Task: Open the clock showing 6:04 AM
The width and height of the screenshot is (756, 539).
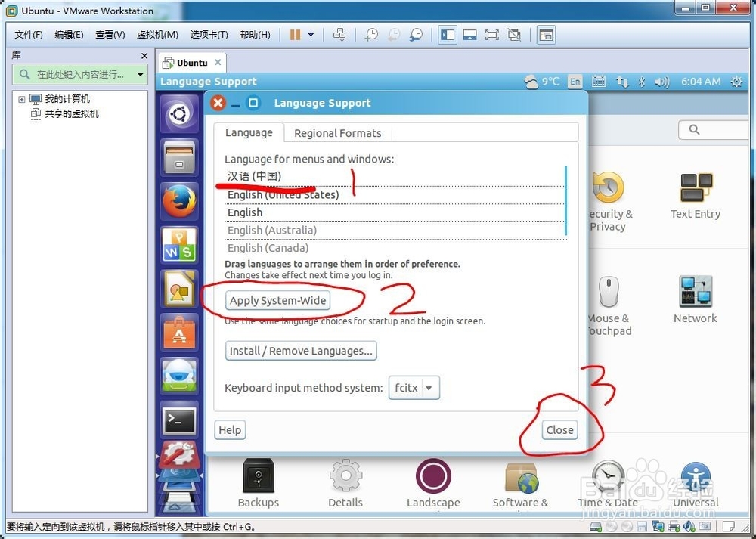Action: (701, 82)
